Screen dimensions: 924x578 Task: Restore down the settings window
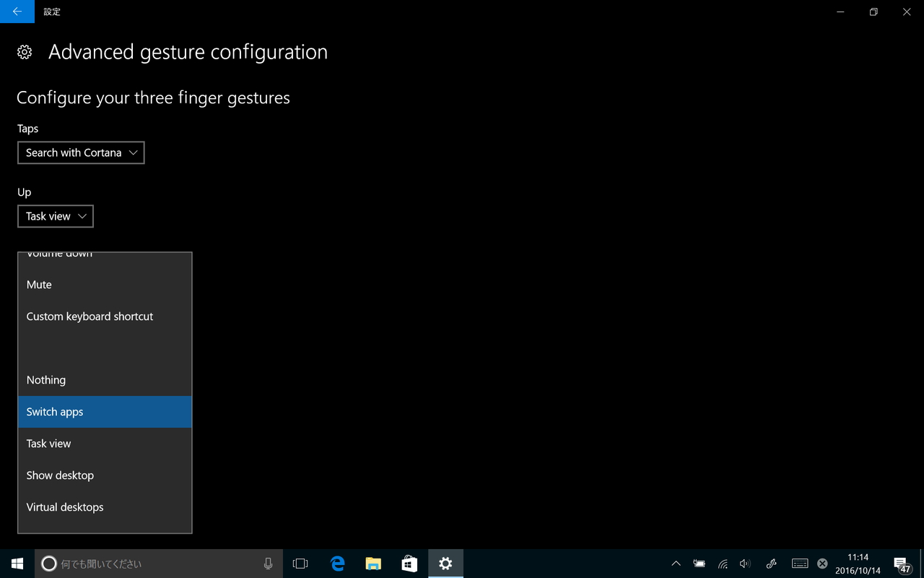point(873,12)
